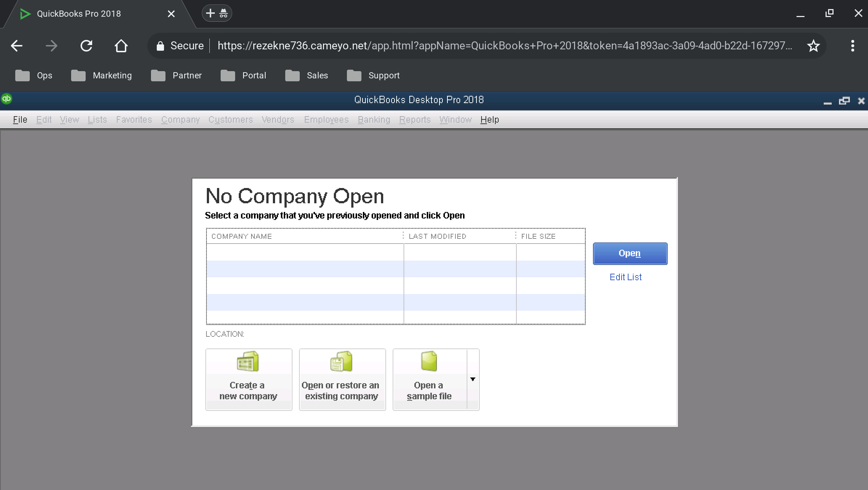
Task: Open the Ops bookmark folder
Action: pyautogui.click(x=34, y=75)
